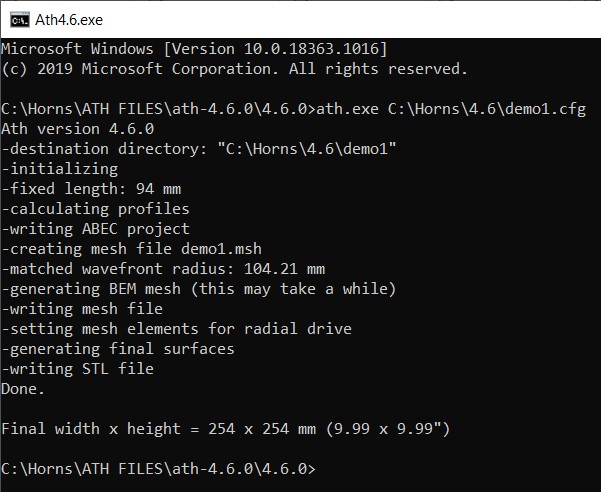Image resolution: width=601 pixels, height=492 pixels.
Task: Click the 'generating BEM mesh' line
Action: tap(199, 289)
